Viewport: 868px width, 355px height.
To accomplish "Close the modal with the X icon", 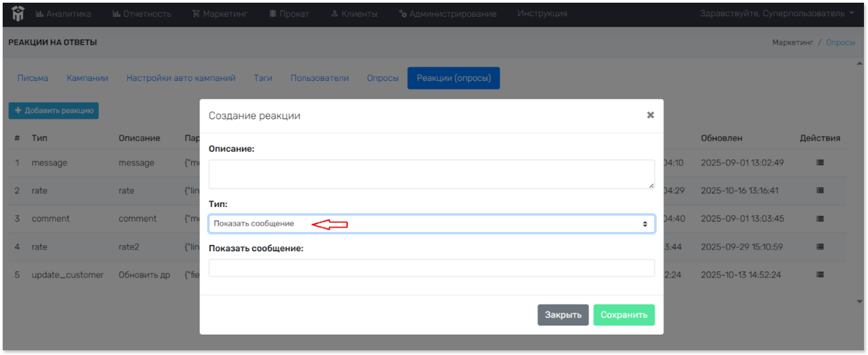I will point(650,115).
